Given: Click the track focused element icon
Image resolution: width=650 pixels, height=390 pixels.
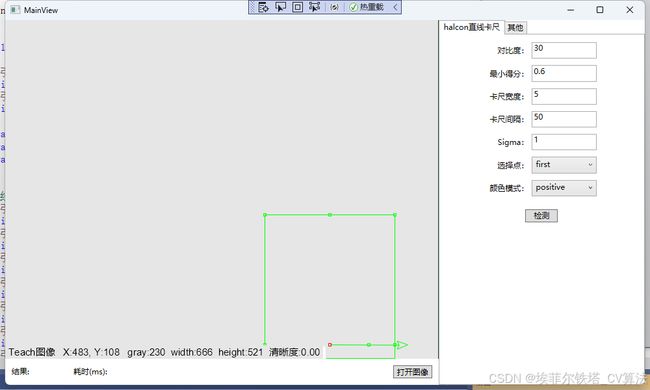Looking at the screenshot, I should (x=315, y=7).
